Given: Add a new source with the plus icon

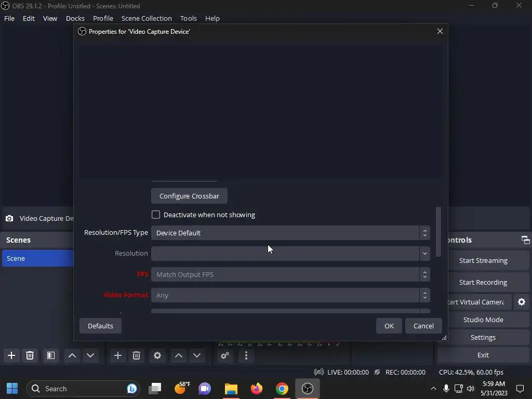Looking at the screenshot, I should tap(118, 355).
